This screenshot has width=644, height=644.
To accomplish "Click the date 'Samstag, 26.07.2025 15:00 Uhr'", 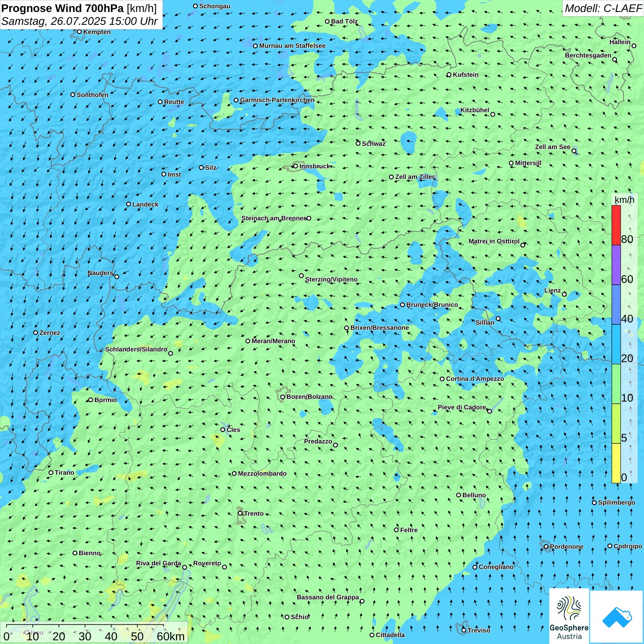I will [x=80, y=21].
